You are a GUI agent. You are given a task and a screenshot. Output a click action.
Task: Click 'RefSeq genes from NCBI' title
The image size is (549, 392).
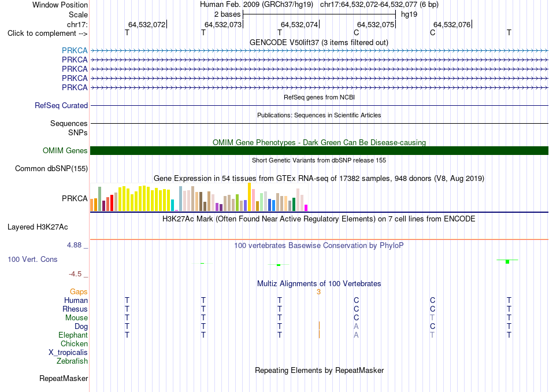(x=320, y=97)
